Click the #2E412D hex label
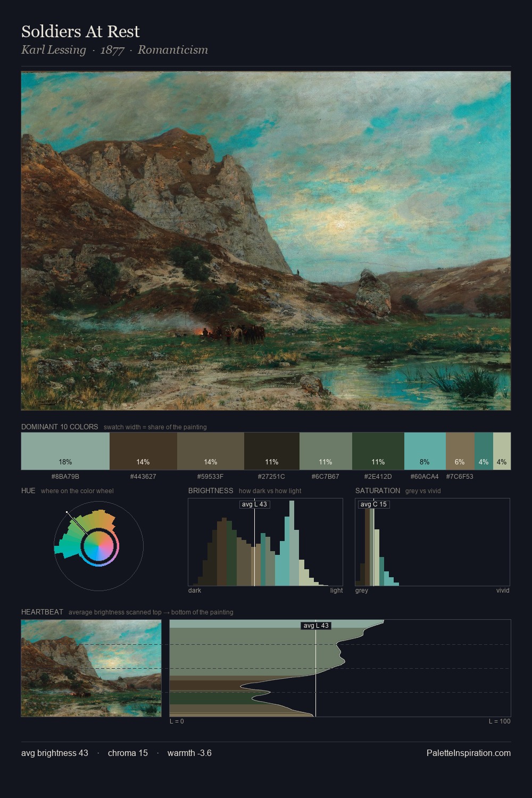The height and width of the screenshot is (798, 532). click(x=378, y=477)
